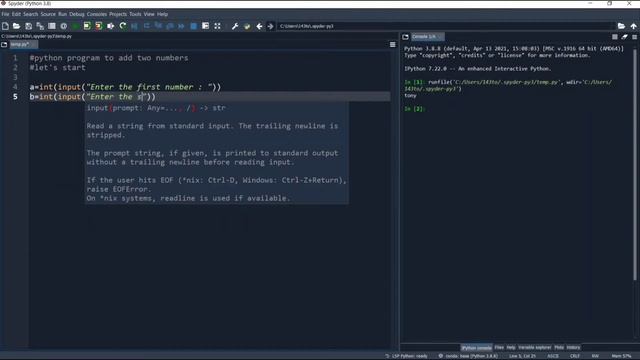Open Preferences with the wrench icon
This screenshot has width=640, height=360.
[235, 26]
